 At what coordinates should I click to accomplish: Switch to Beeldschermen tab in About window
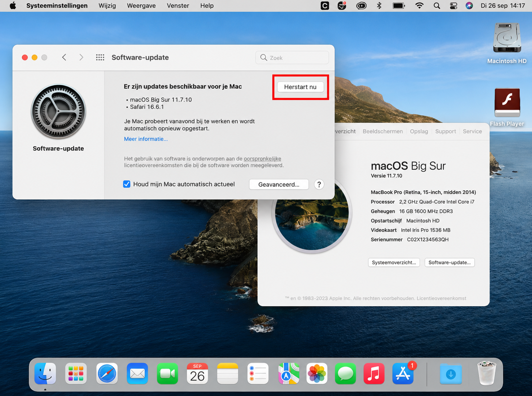coord(383,131)
